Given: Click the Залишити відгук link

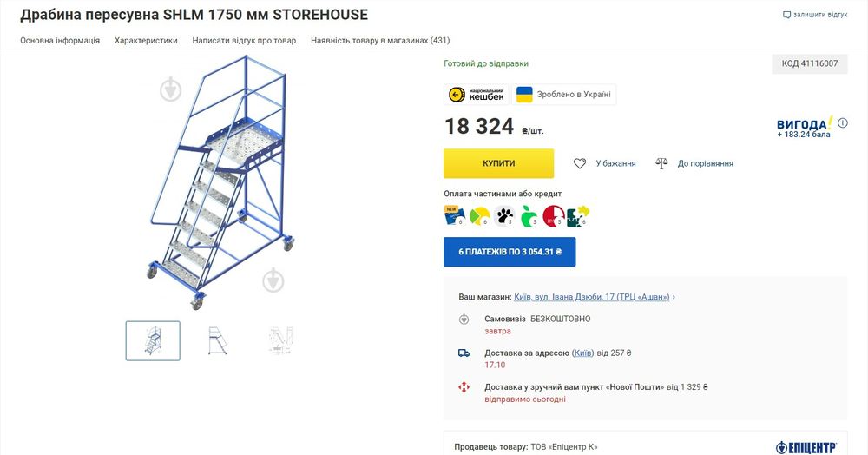Looking at the screenshot, I should 815,15.
